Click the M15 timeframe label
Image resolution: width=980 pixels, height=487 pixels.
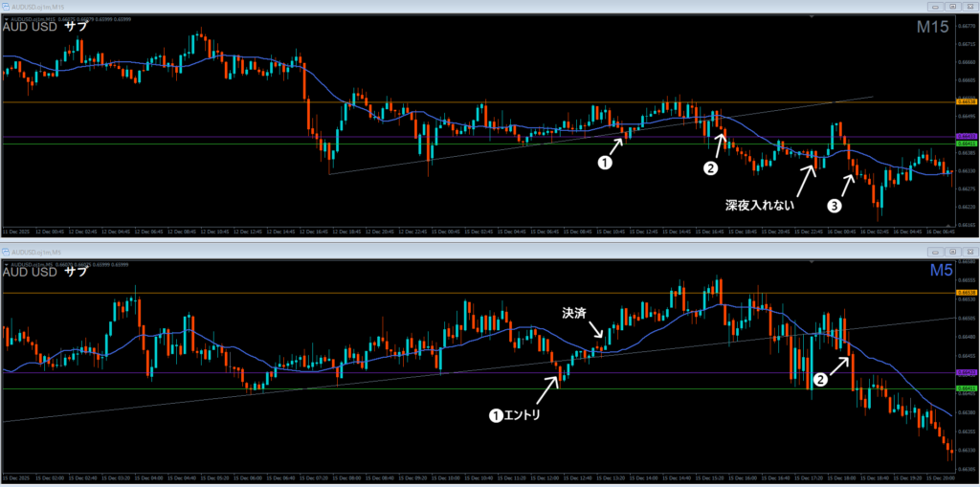pos(932,28)
